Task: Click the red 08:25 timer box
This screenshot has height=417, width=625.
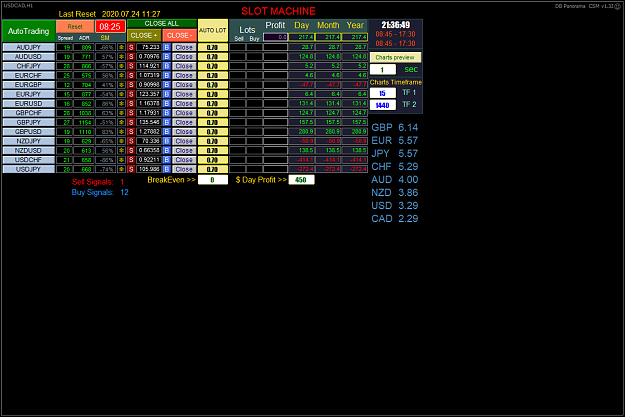Action: coord(110,27)
